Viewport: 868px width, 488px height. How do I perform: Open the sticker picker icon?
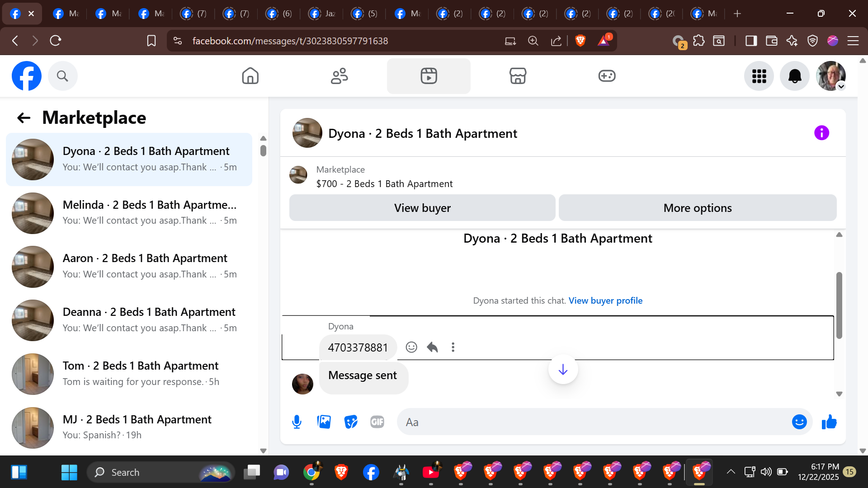350,422
